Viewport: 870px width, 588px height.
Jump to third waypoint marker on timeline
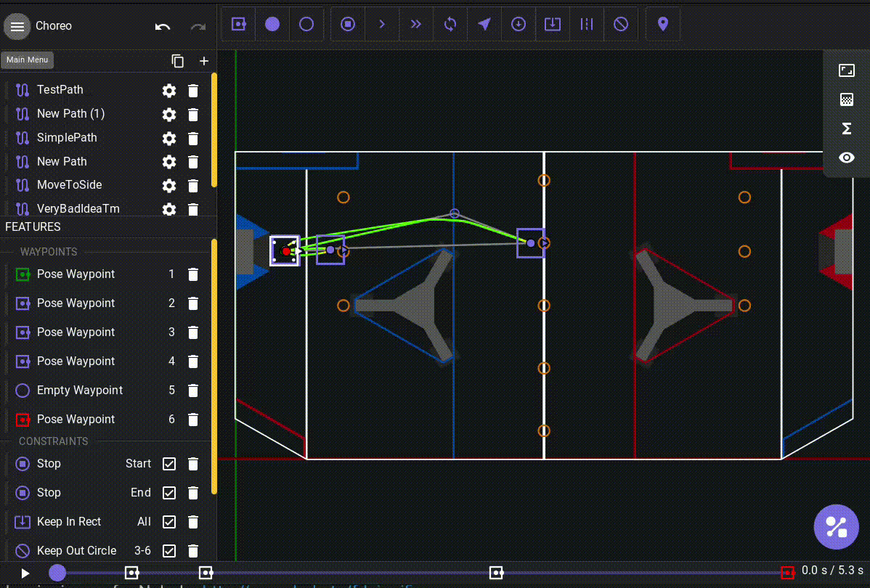[x=206, y=573]
